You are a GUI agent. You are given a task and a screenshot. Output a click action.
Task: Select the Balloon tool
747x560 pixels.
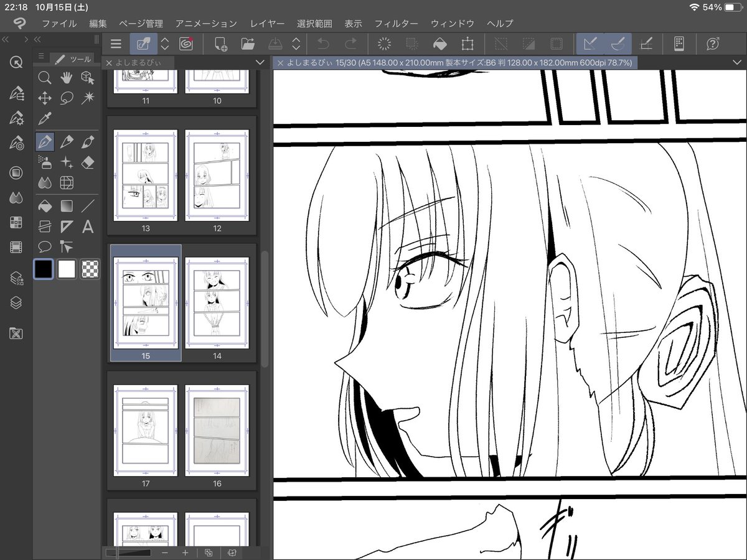click(x=45, y=246)
